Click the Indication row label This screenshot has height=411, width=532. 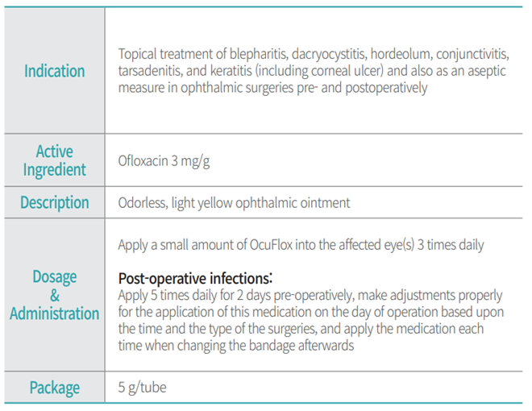[x=54, y=71]
